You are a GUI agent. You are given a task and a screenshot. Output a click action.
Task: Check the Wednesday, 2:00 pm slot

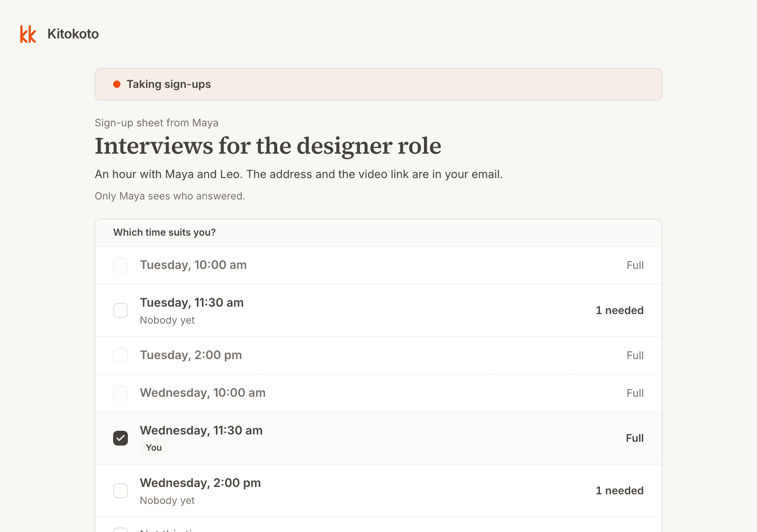click(120, 491)
